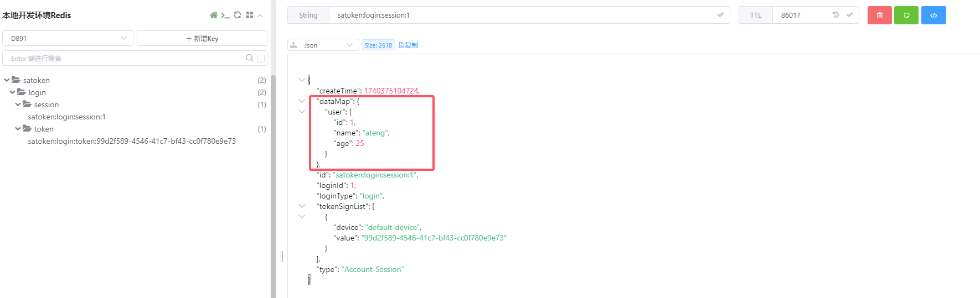Image resolution: width=980 pixels, height=298 pixels.
Task: Click the green home icon
Action: tap(214, 15)
